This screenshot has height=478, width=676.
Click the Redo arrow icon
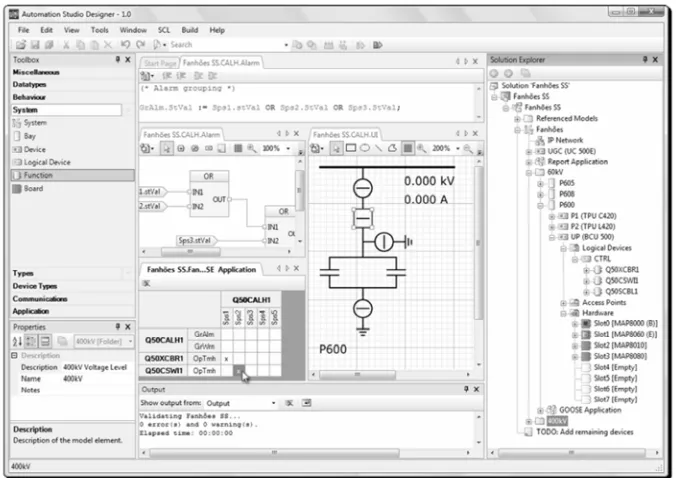coord(141,44)
